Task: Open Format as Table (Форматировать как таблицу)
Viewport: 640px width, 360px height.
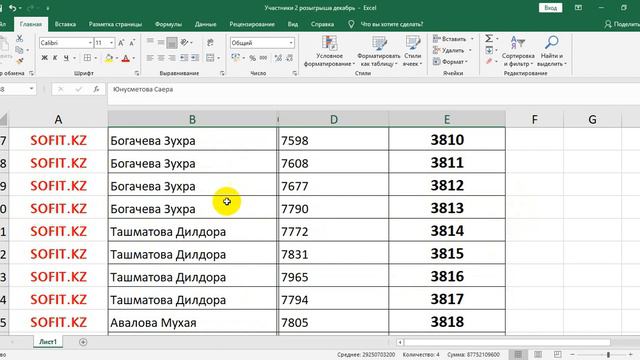Action: (379, 51)
